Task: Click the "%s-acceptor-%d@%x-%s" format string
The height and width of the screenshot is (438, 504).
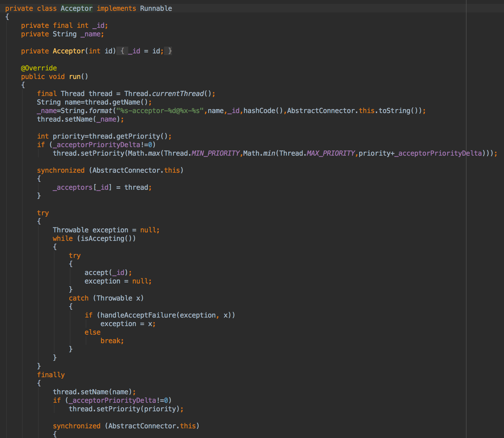Action: click(160, 111)
